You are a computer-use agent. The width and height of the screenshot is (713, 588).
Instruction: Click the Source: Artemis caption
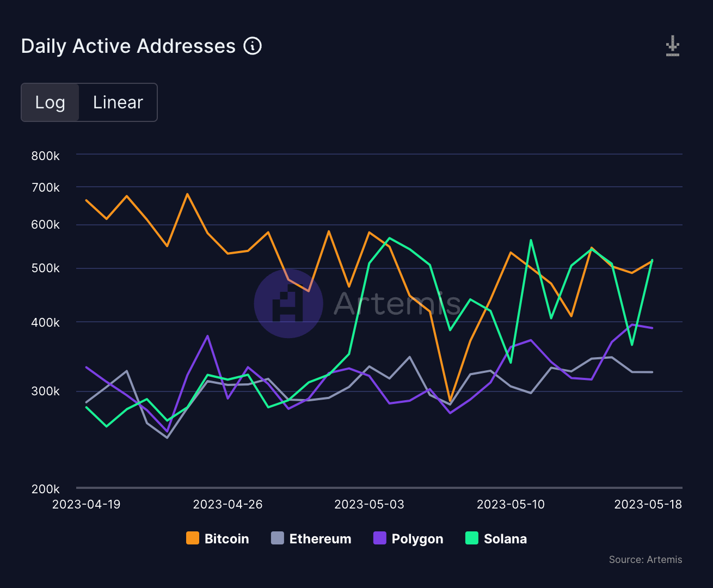tap(646, 560)
